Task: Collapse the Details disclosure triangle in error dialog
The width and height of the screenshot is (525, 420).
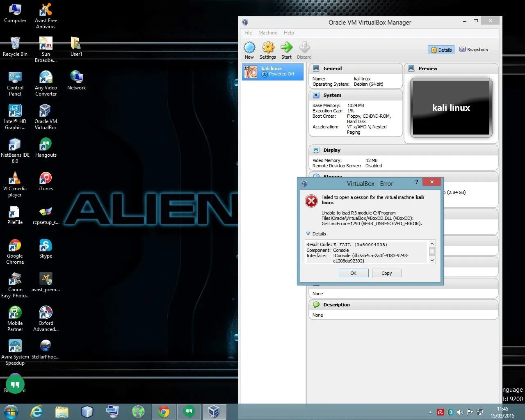Action: 308,234
